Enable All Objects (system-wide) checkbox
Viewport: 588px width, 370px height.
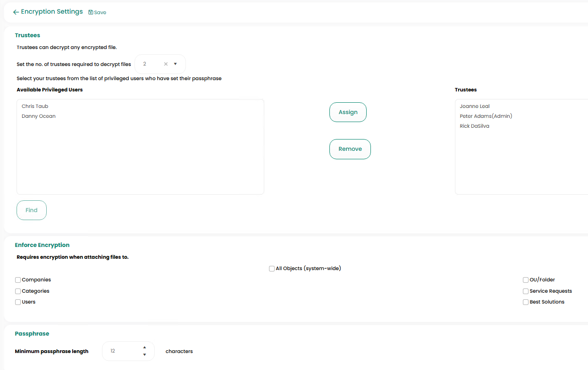click(272, 269)
